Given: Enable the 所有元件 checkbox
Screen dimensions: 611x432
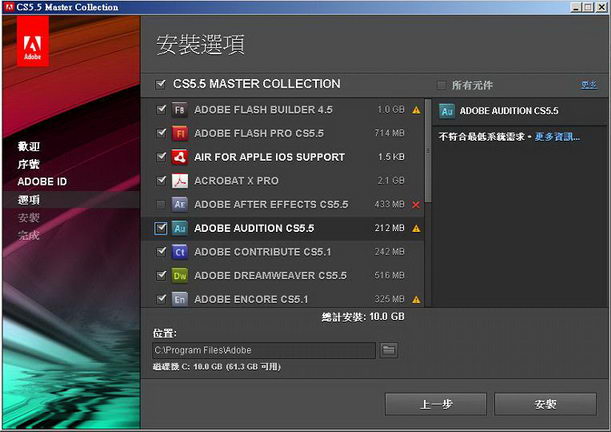Looking at the screenshot, I should 442,85.
